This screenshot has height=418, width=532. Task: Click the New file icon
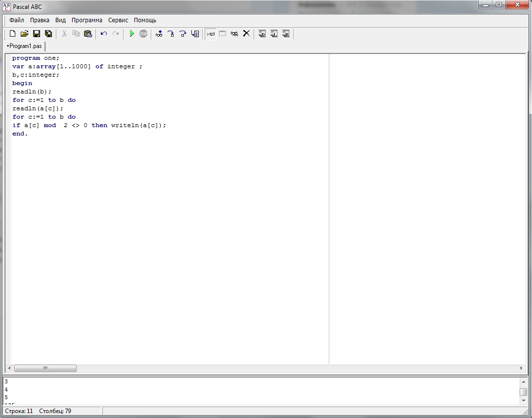13,34
